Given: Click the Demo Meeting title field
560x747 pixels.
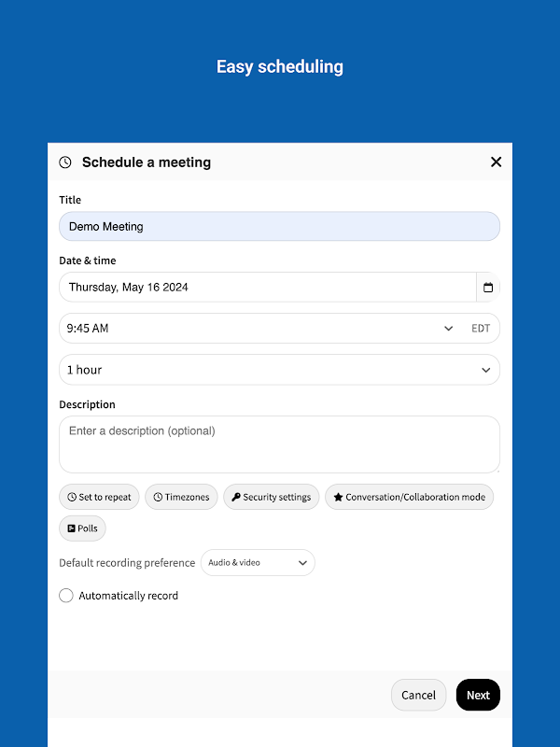Looking at the screenshot, I should pyautogui.click(x=279, y=227).
